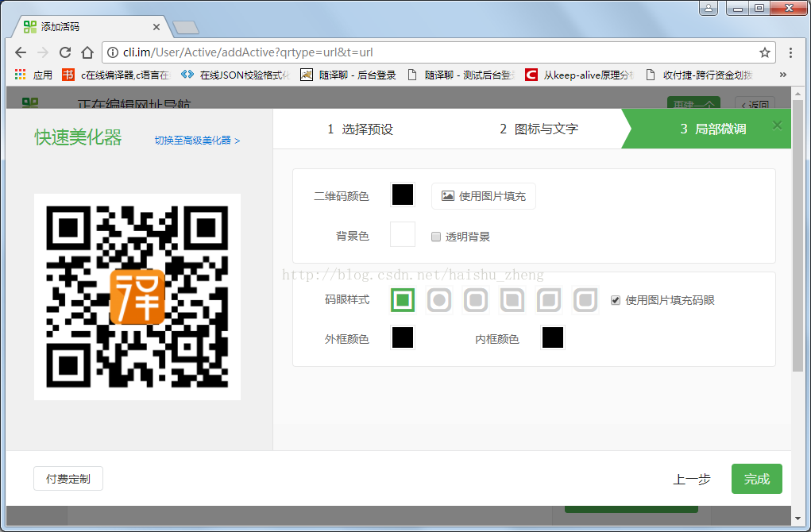Select the circle-center eye style
Image resolution: width=811 pixels, height=532 pixels.
click(x=439, y=300)
